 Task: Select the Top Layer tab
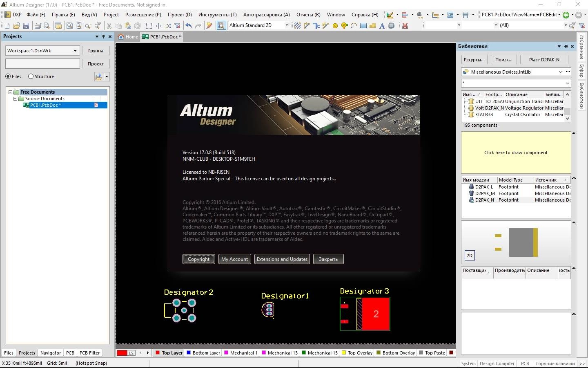pos(169,353)
